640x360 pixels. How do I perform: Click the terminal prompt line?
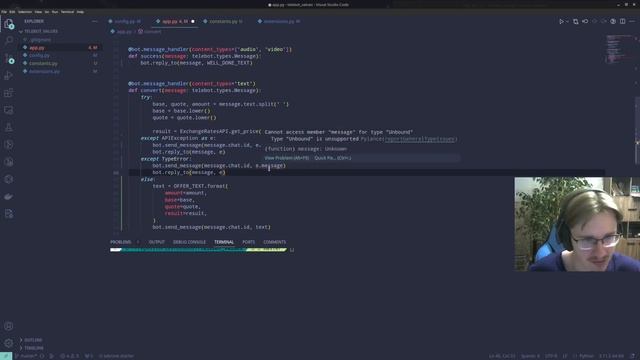[x=202, y=250]
